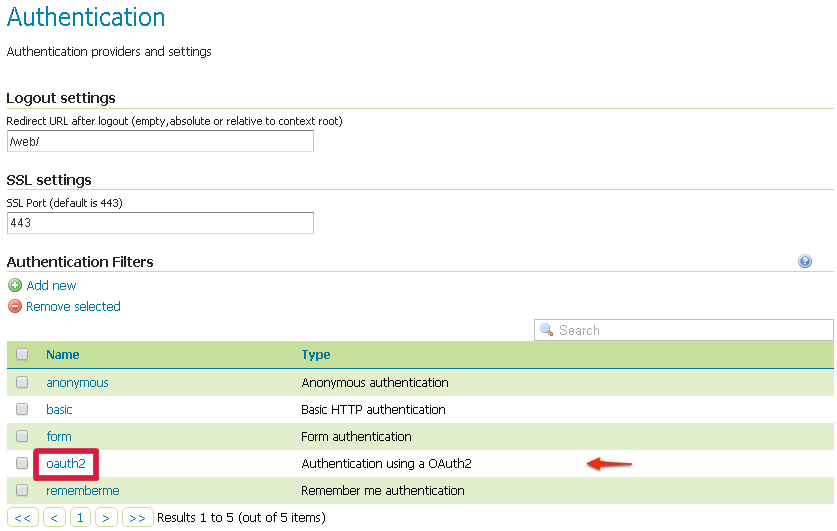Check the anonymous filter checkbox
This screenshot has width=837, height=531.
click(22, 382)
